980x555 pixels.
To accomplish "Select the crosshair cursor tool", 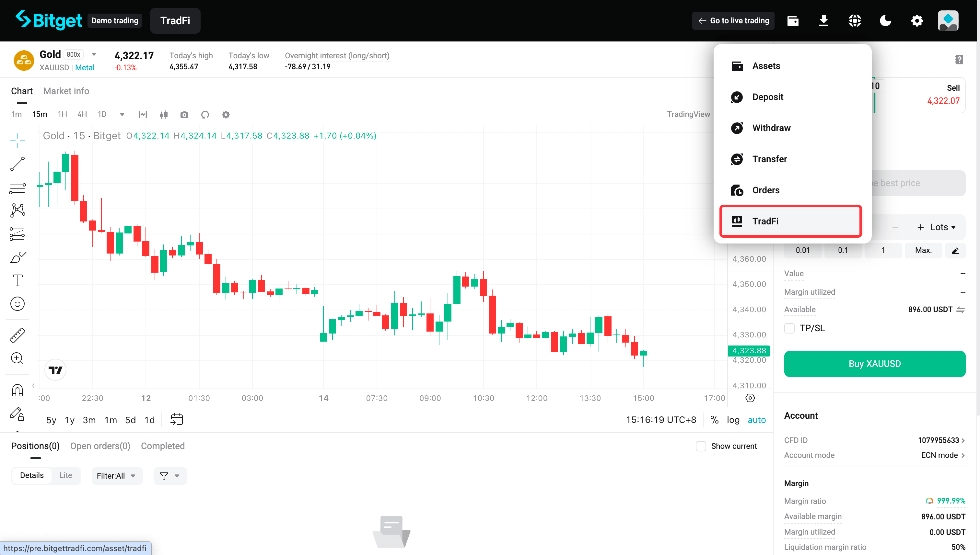I will pyautogui.click(x=17, y=141).
